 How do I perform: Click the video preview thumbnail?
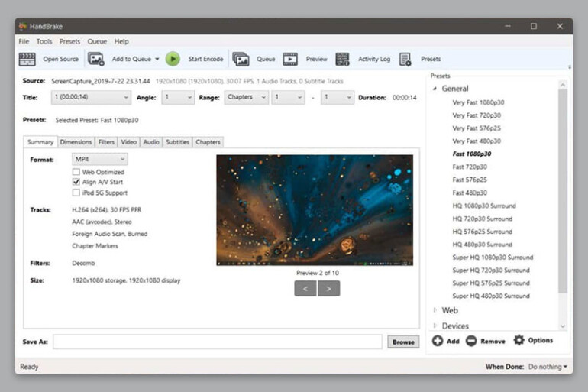point(315,210)
